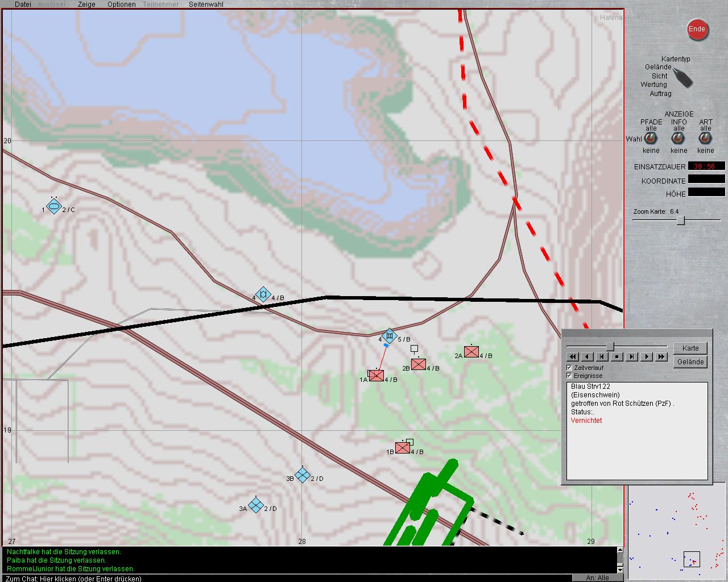Click the Karte button in replay panel
The width and height of the screenshot is (728, 582).
pos(690,348)
